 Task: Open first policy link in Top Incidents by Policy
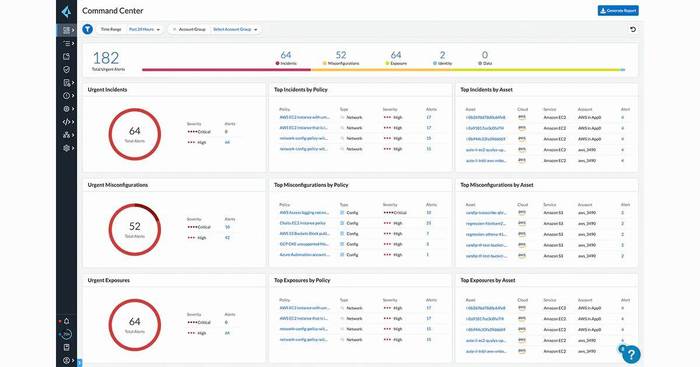tap(304, 117)
